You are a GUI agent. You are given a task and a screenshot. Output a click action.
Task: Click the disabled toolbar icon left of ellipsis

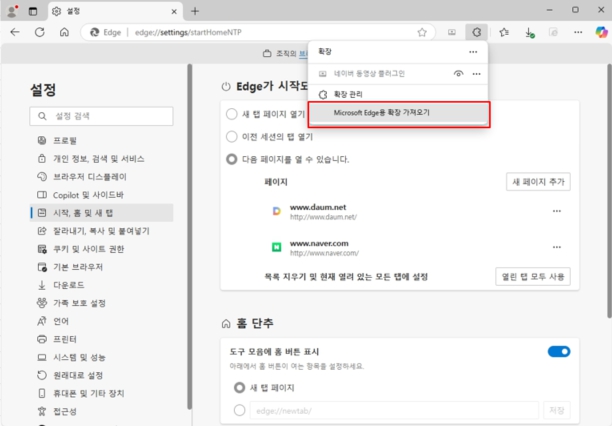click(553, 32)
